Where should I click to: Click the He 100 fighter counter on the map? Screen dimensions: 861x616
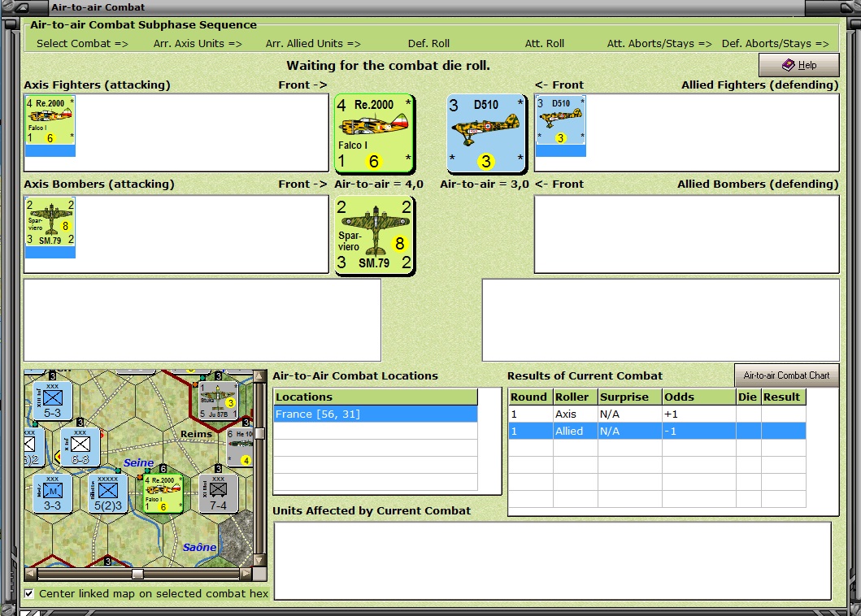click(x=240, y=448)
